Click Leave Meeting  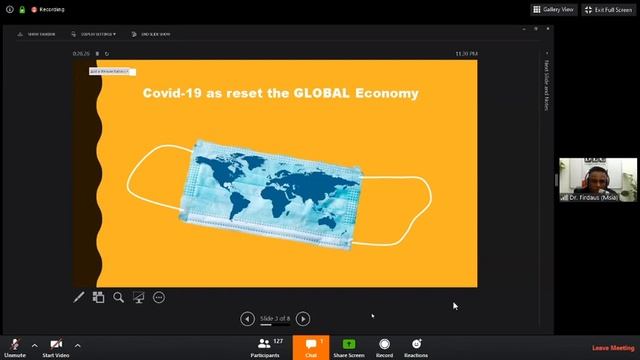[x=613, y=348]
